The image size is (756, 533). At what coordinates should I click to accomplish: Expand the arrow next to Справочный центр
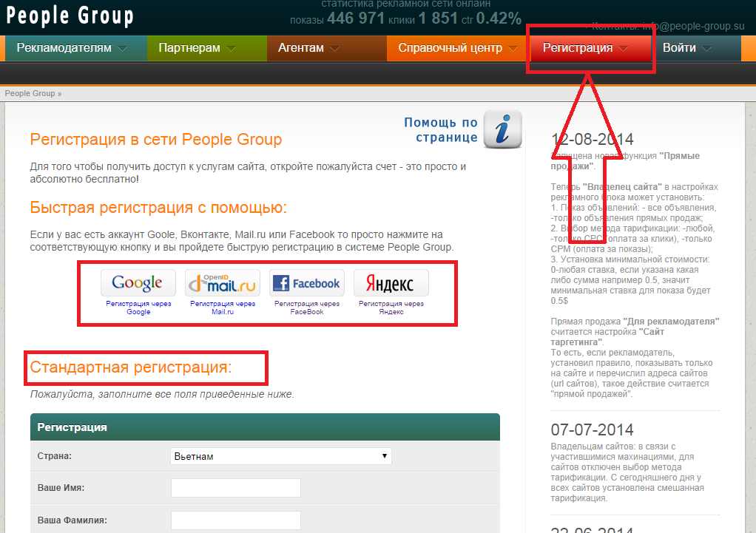(513, 49)
